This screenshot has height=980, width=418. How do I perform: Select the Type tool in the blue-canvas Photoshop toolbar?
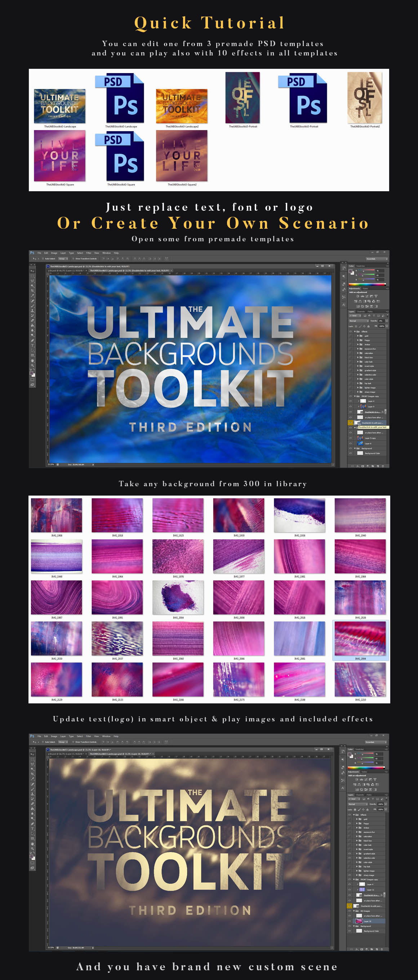tap(32, 345)
